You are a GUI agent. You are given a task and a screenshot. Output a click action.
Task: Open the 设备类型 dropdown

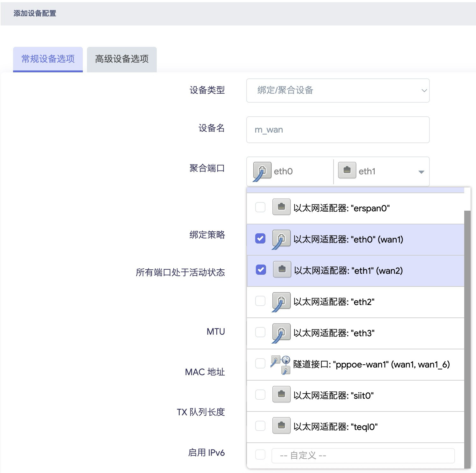(x=338, y=91)
